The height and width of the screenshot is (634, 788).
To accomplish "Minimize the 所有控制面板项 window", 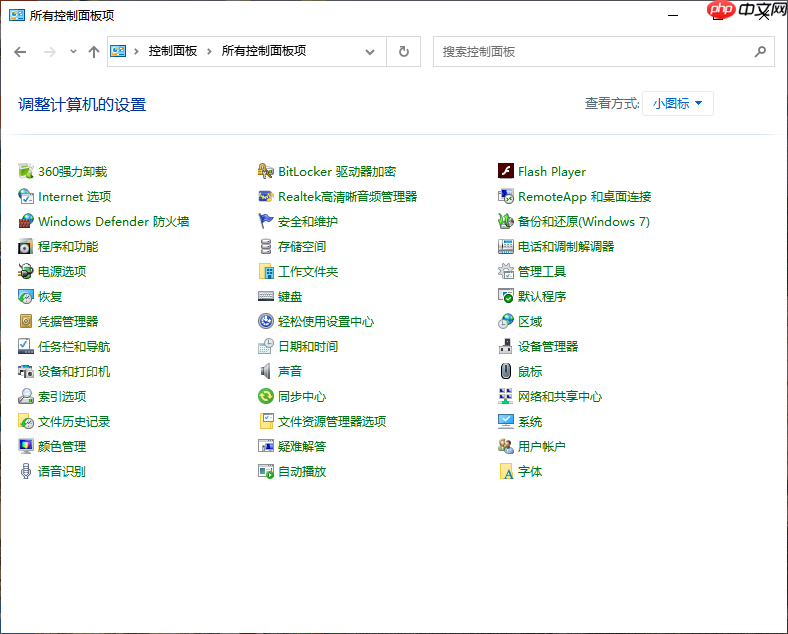I will pyautogui.click(x=673, y=16).
